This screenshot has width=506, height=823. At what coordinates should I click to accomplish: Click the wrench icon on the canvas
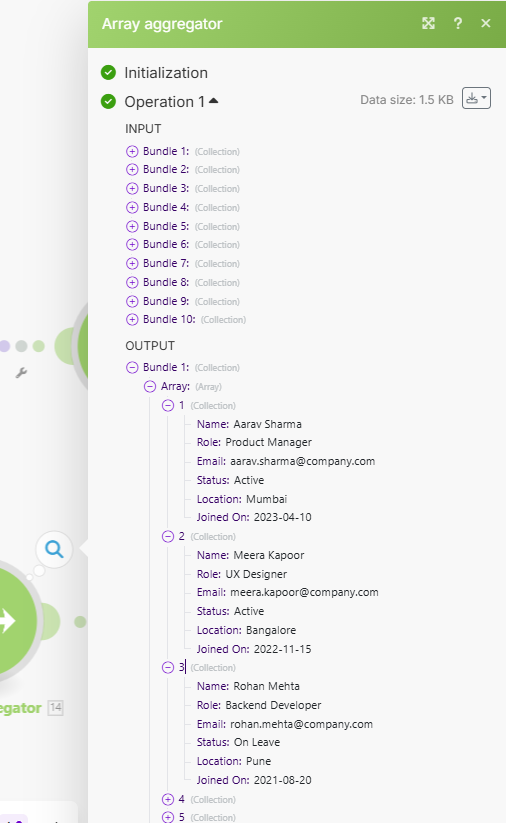[x=21, y=373]
